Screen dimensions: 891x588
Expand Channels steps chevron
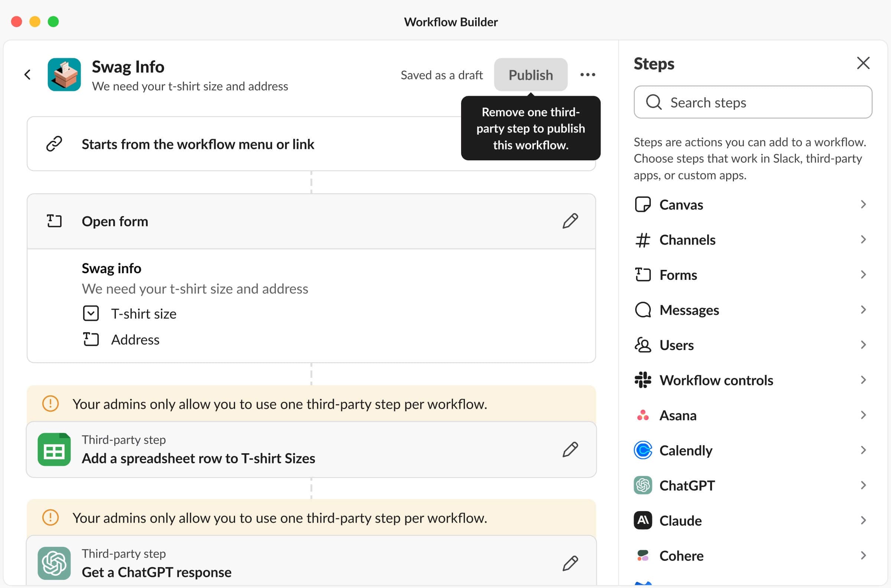click(863, 240)
